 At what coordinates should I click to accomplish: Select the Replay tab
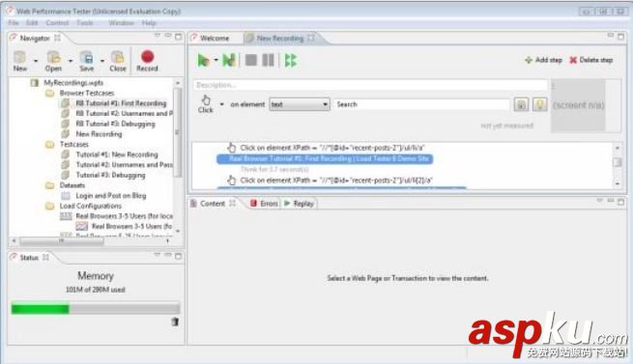pyautogui.click(x=300, y=204)
